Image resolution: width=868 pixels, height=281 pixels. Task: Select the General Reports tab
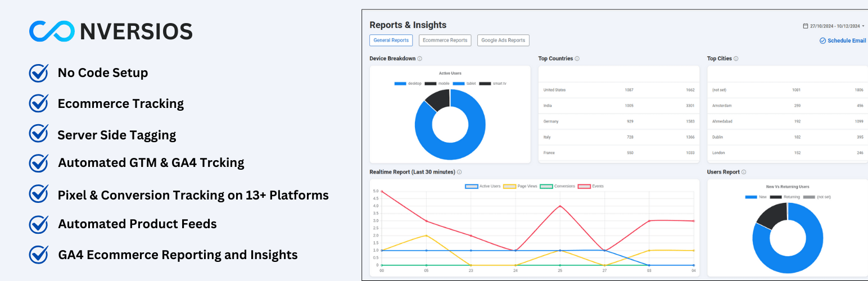391,40
